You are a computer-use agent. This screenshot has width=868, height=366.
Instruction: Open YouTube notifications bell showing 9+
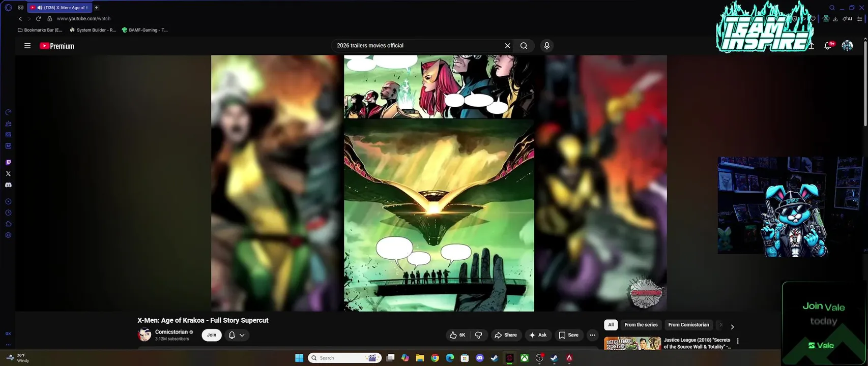[828, 46]
